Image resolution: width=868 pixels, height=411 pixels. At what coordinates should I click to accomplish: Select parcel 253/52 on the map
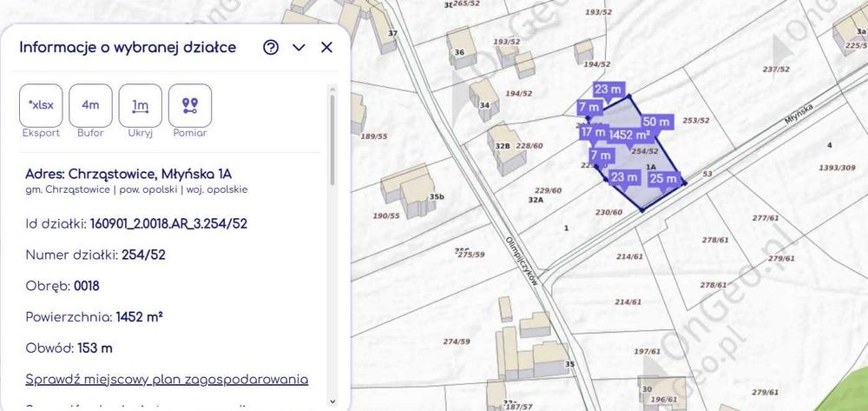(x=696, y=120)
